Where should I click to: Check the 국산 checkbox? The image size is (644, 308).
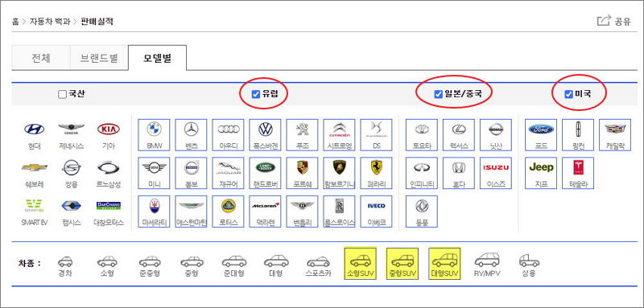[62, 95]
